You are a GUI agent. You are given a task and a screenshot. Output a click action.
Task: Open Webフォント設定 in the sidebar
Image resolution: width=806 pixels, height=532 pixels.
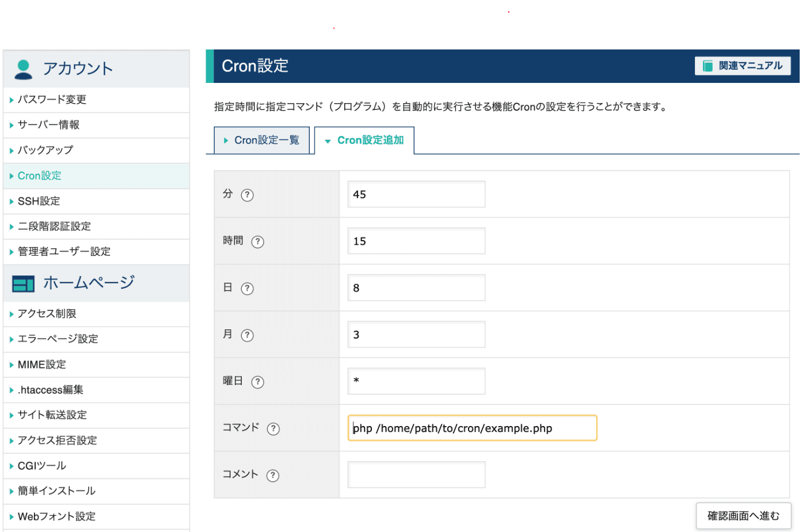pyautogui.click(x=96, y=516)
